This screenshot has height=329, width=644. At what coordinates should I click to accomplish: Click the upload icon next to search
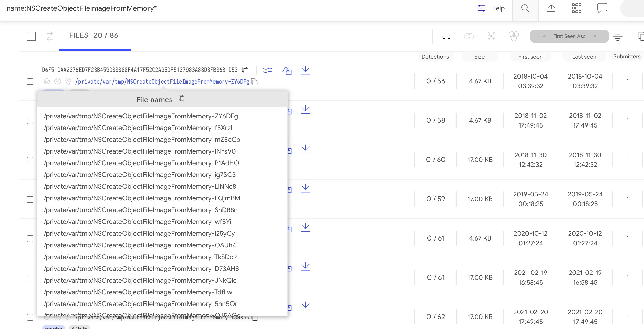(552, 8)
